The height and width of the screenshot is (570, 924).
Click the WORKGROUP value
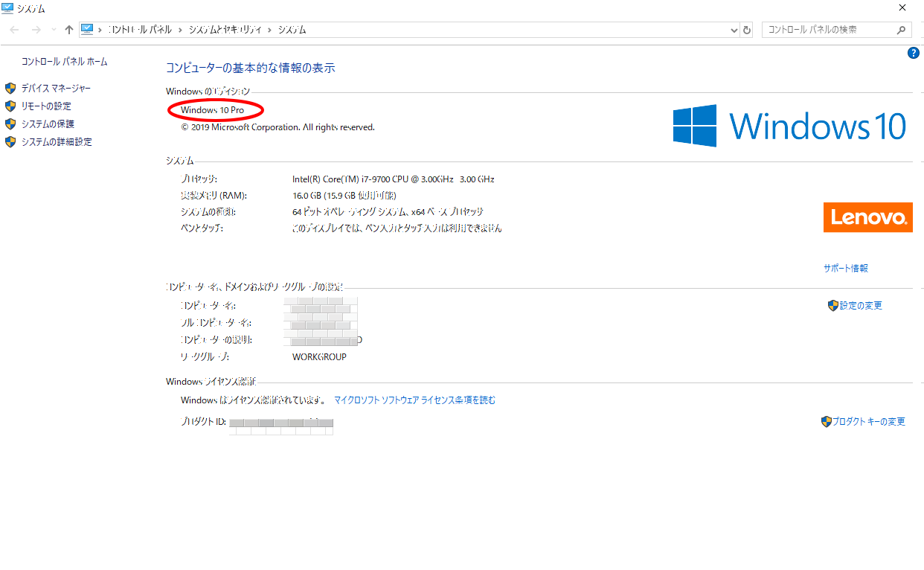pyautogui.click(x=319, y=356)
